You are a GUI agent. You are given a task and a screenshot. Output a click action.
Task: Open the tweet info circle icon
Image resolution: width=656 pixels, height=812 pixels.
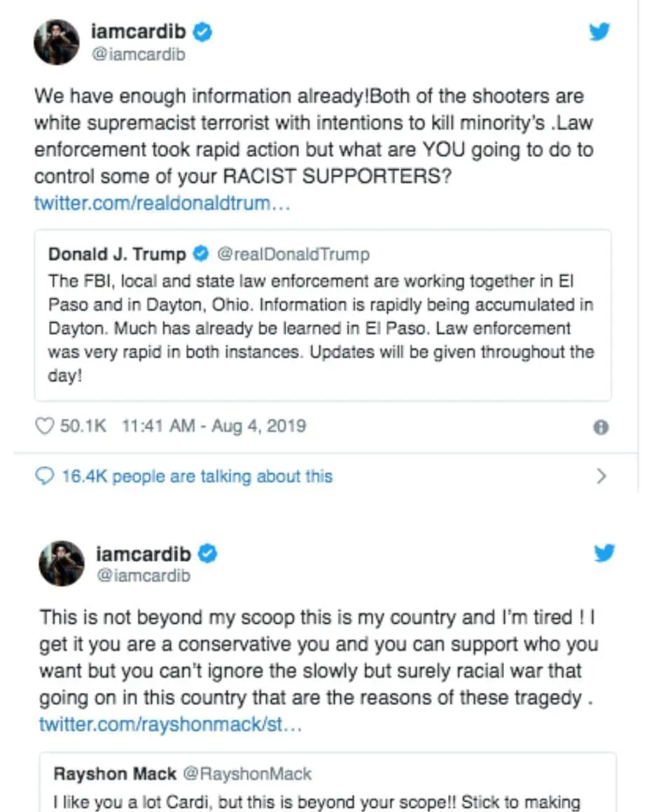(x=601, y=427)
